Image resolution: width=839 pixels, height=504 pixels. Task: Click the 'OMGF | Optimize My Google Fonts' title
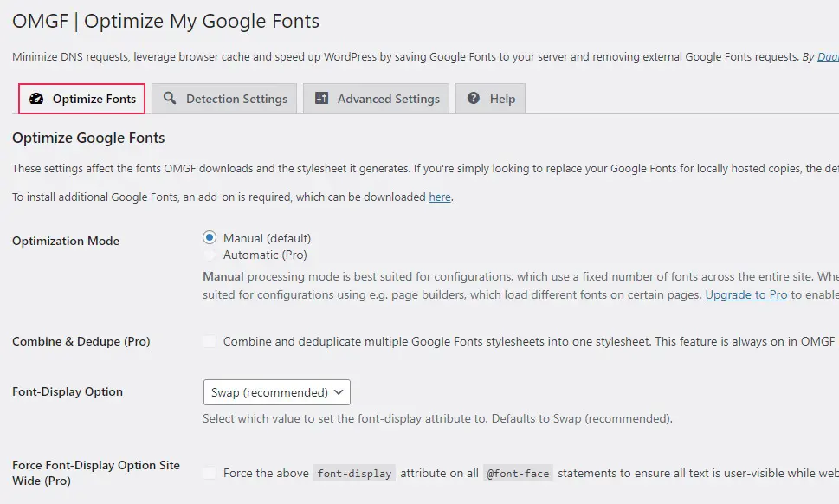tap(166, 22)
